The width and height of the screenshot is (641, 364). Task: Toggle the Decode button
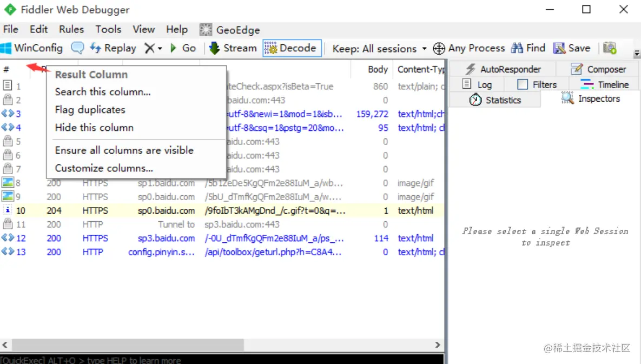292,48
